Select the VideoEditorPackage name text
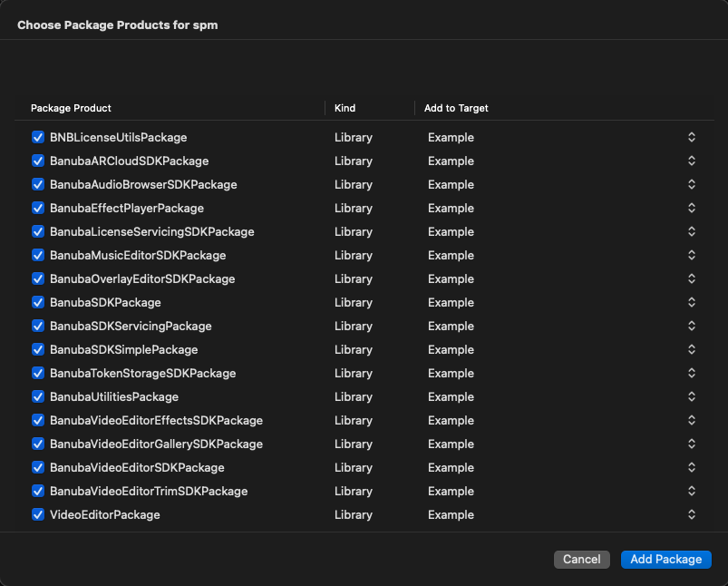This screenshot has height=586, width=728. click(x=105, y=514)
